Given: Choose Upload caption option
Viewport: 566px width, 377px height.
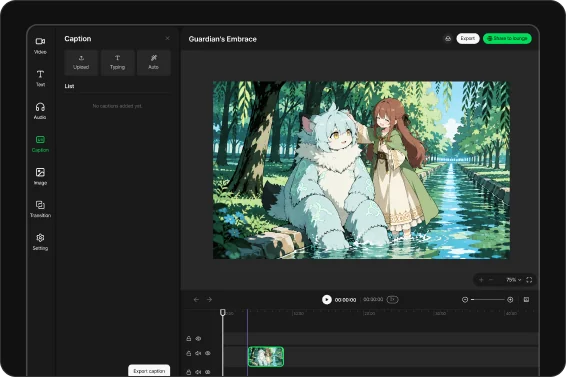Looking at the screenshot, I should click(81, 62).
